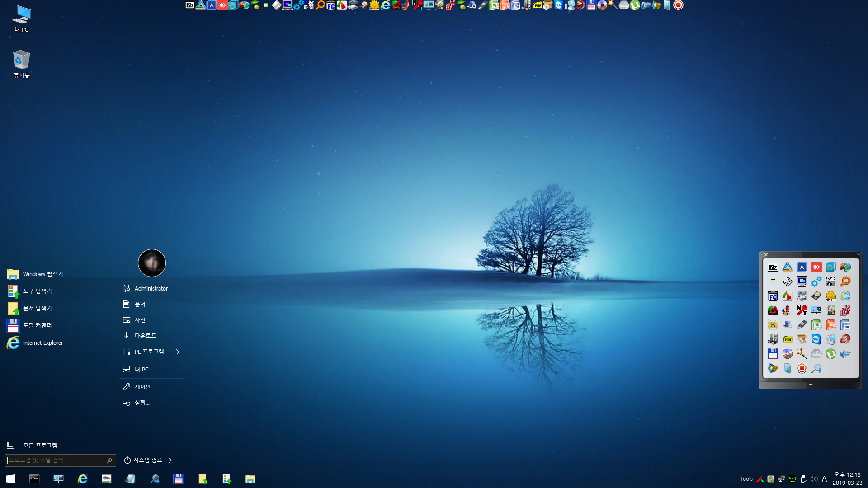This screenshot has width=868, height=488.
Task: Launch uTorrent from the floating launcher panel
Action: click(x=831, y=354)
